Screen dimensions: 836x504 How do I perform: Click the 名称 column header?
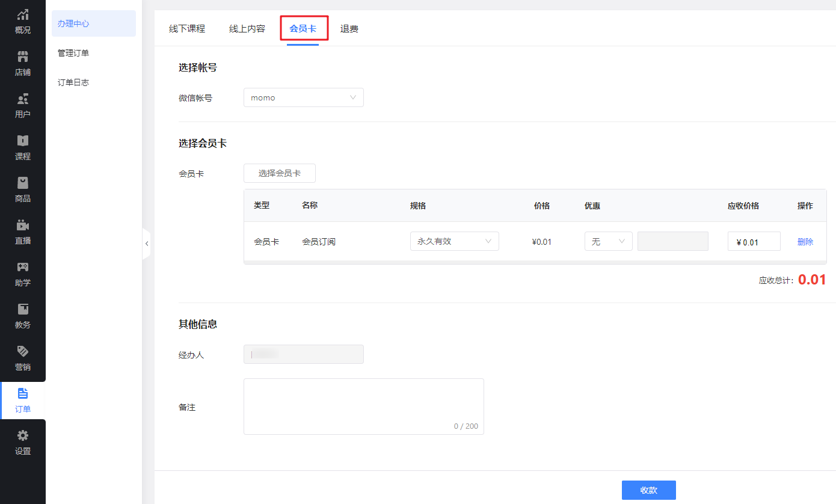click(x=310, y=206)
